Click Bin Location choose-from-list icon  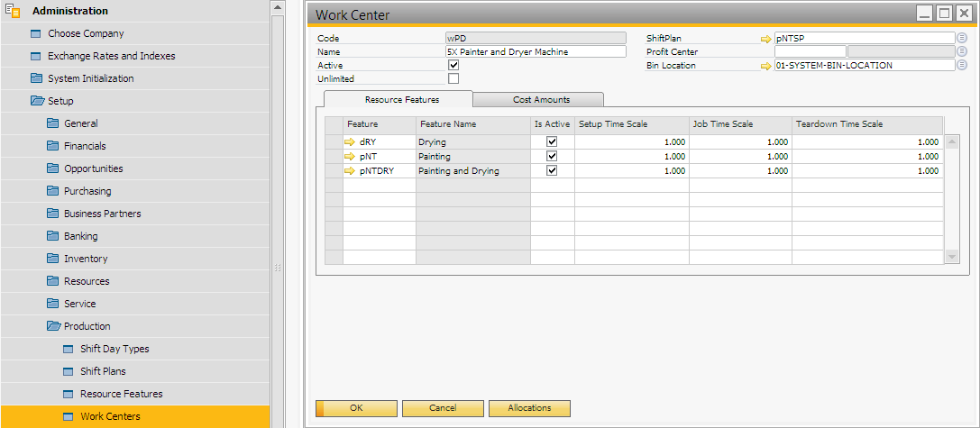coord(962,66)
